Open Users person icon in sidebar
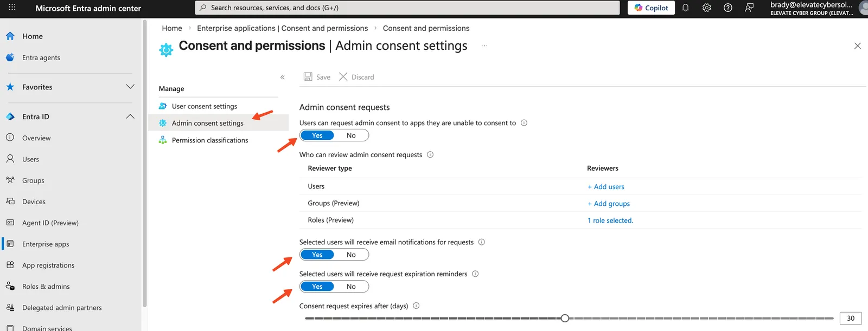Image resolution: width=868 pixels, height=331 pixels. [10, 159]
